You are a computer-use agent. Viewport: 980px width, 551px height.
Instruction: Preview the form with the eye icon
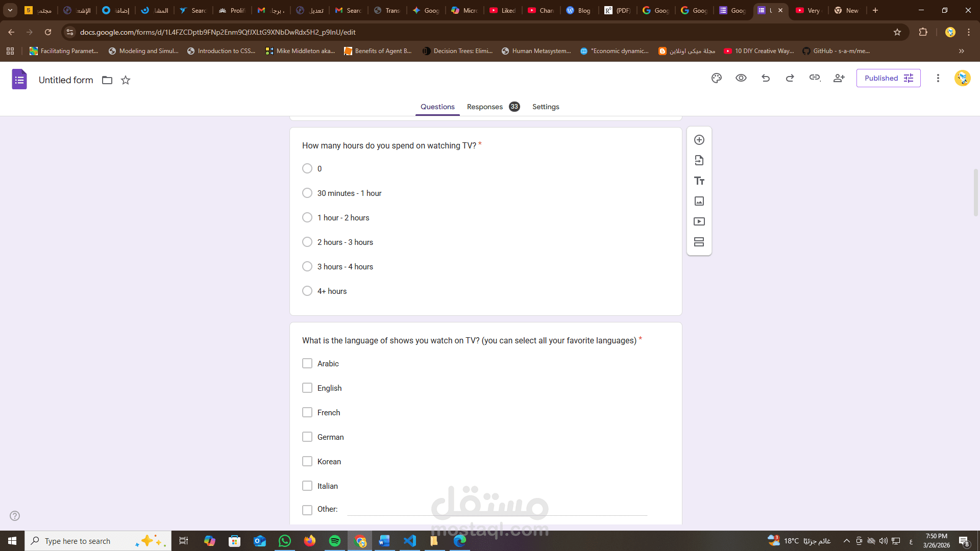click(x=741, y=78)
